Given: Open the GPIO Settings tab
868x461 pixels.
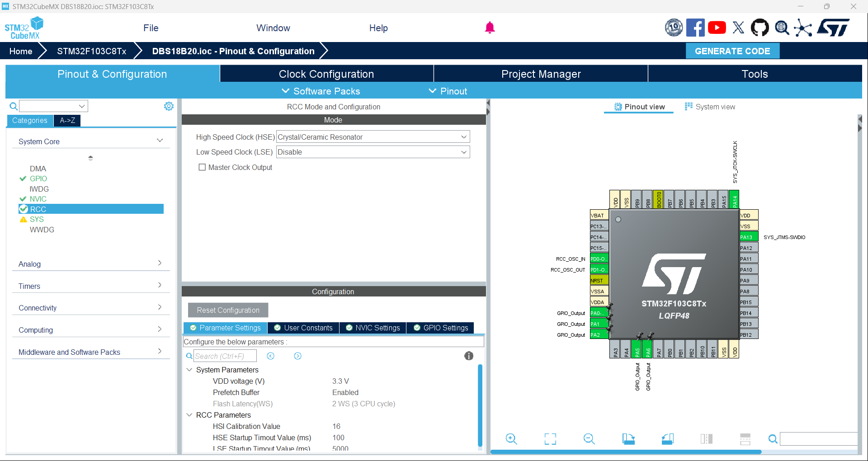Looking at the screenshot, I should pos(440,328).
